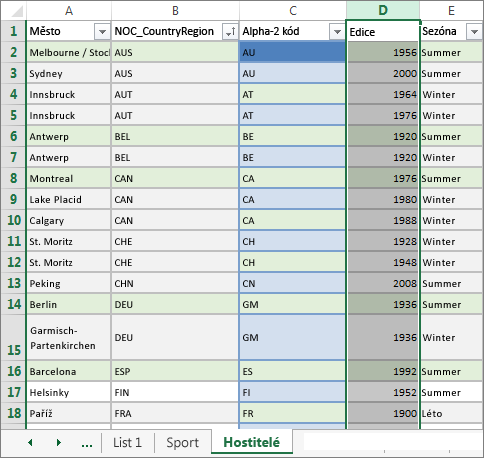
Task: Click the Sydney cell
Action: point(69,73)
